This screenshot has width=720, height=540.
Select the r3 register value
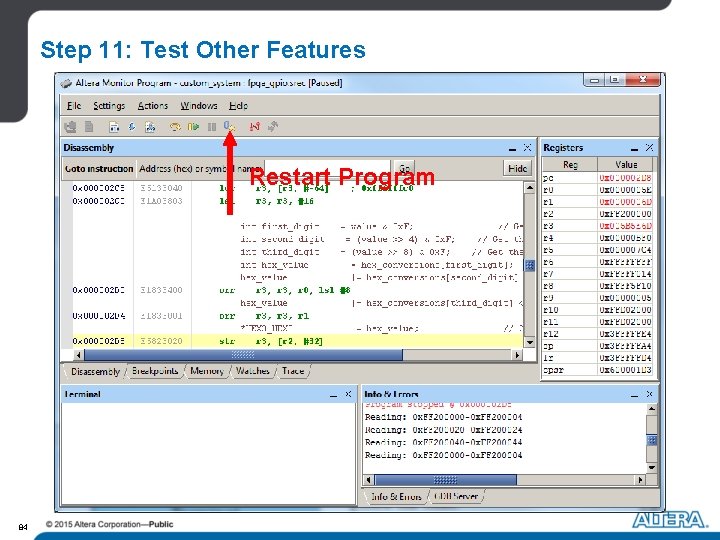tap(625, 226)
